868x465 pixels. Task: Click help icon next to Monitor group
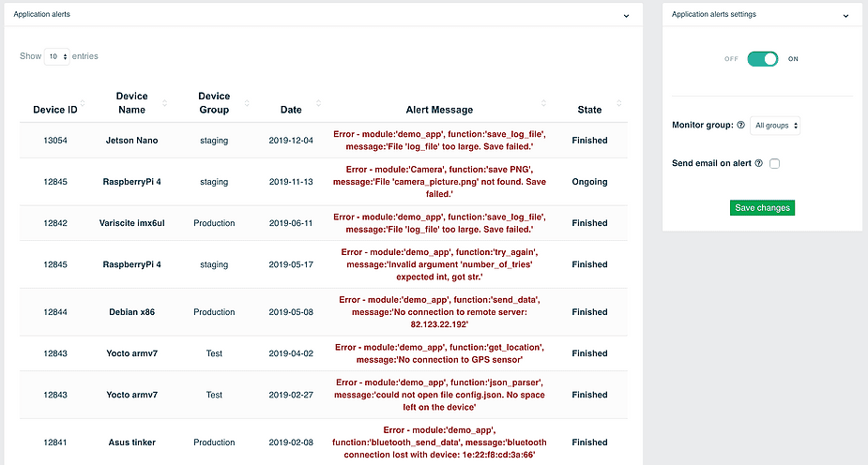pos(740,125)
